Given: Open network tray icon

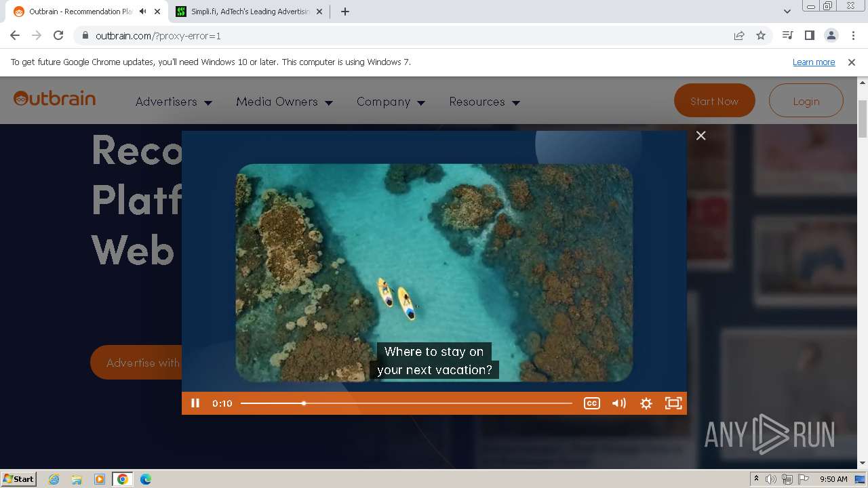Looking at the screenshot, I should (787, 479).
